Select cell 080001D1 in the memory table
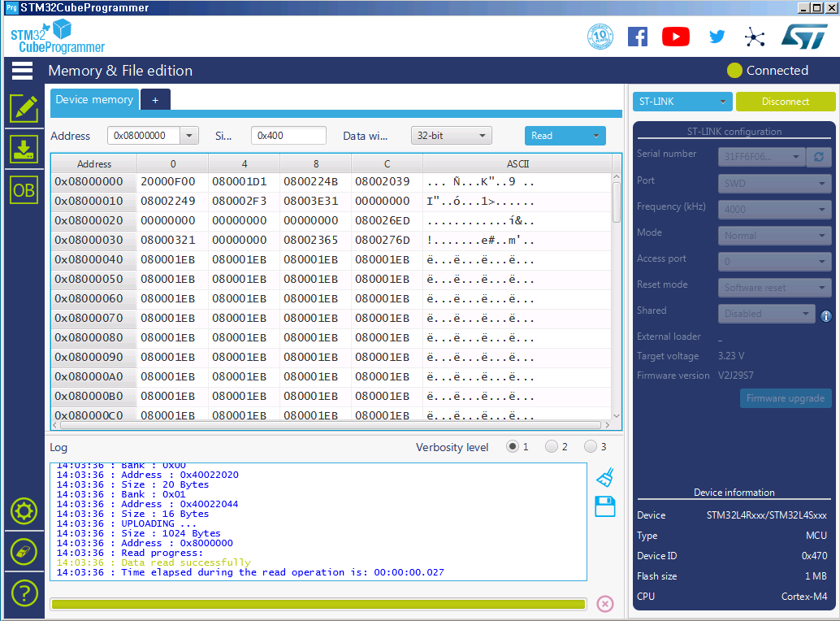This screenshot has width=840, height=621. click(x=244, y=181)
